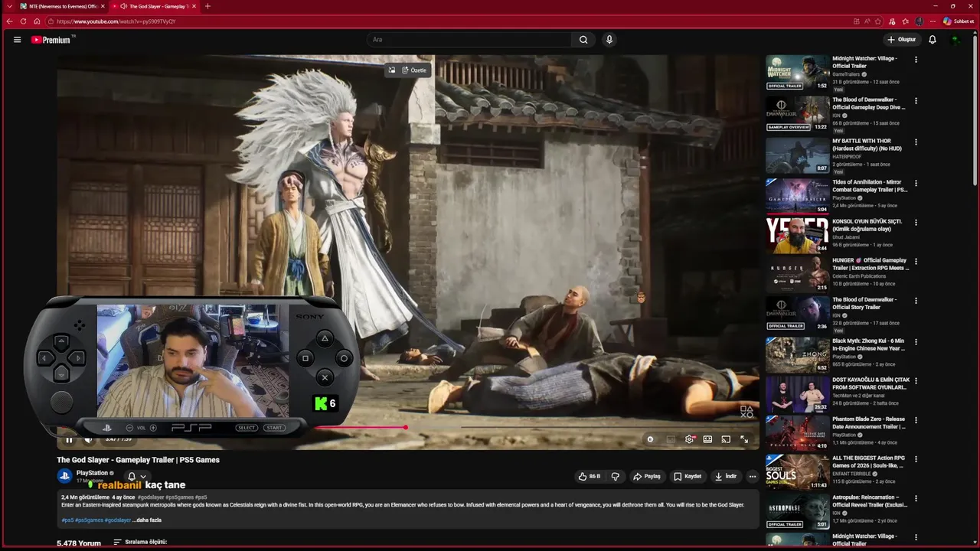The image size is (980, 551).
Task: Refresh the page
Action: click(23, 21)
